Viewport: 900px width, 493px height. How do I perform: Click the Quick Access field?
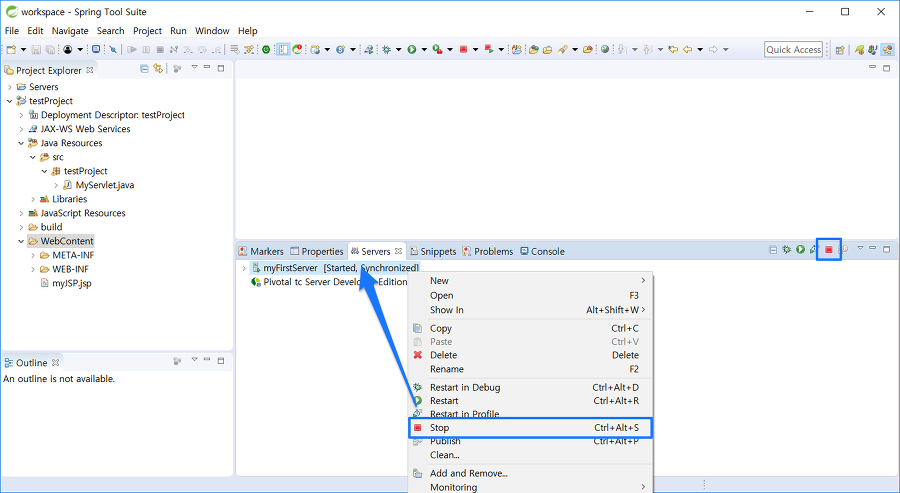(794, 50)
